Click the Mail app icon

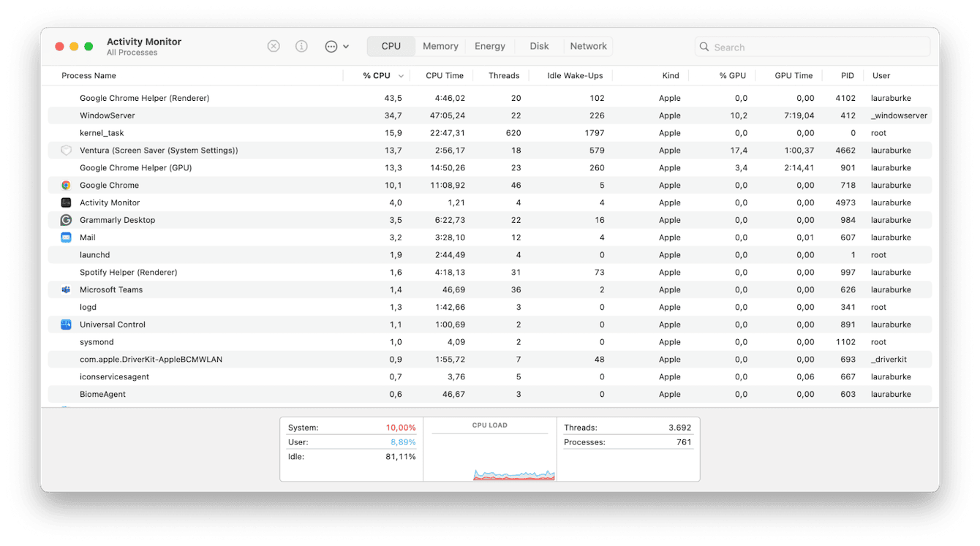tap(65, 237)
